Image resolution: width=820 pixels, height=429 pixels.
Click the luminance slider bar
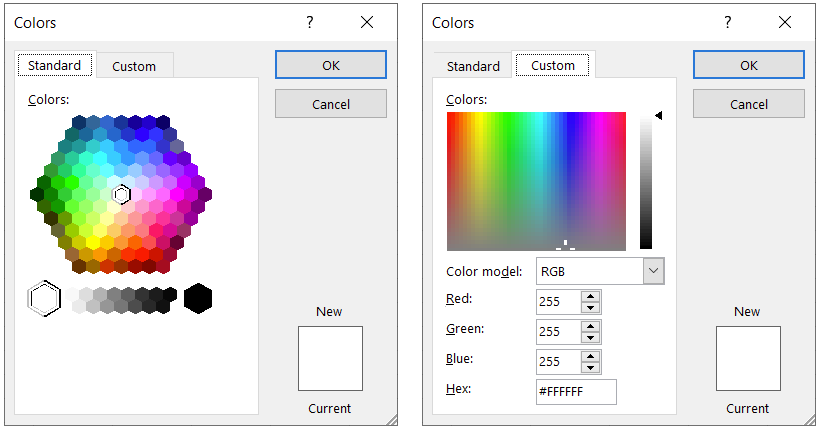point(646,180)
